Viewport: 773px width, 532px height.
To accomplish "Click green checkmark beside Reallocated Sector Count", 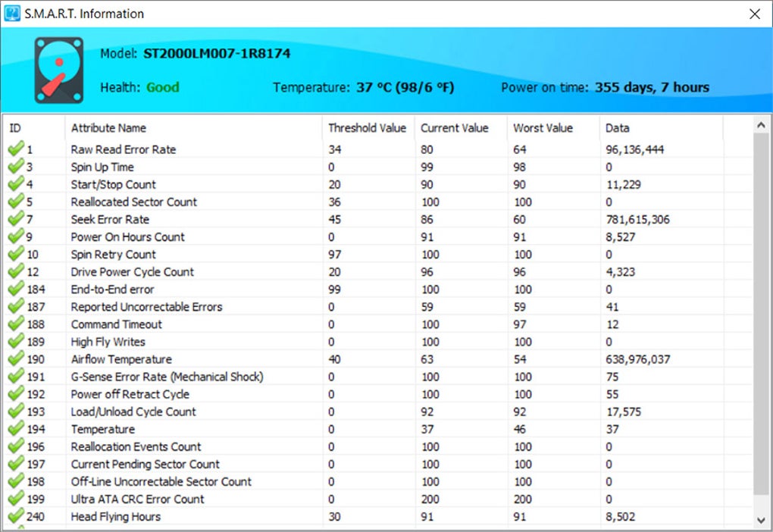I will pos(16,201).
